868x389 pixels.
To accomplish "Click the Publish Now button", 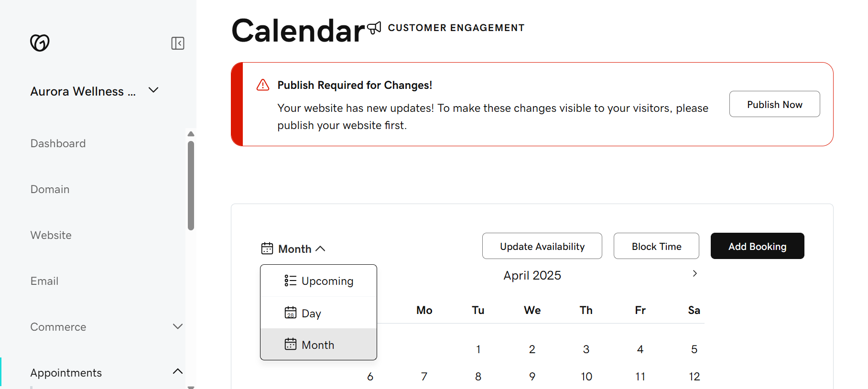I will tap(774, 104).
